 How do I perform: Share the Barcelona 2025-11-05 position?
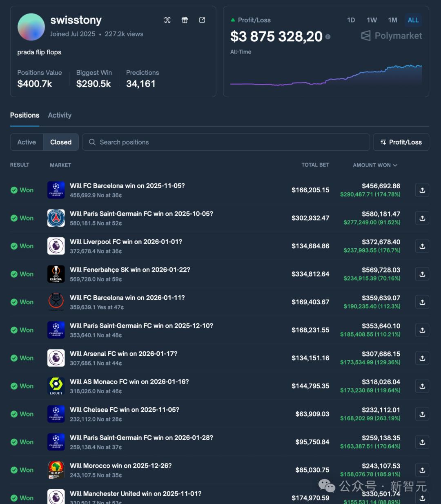(x=422, y=190)
